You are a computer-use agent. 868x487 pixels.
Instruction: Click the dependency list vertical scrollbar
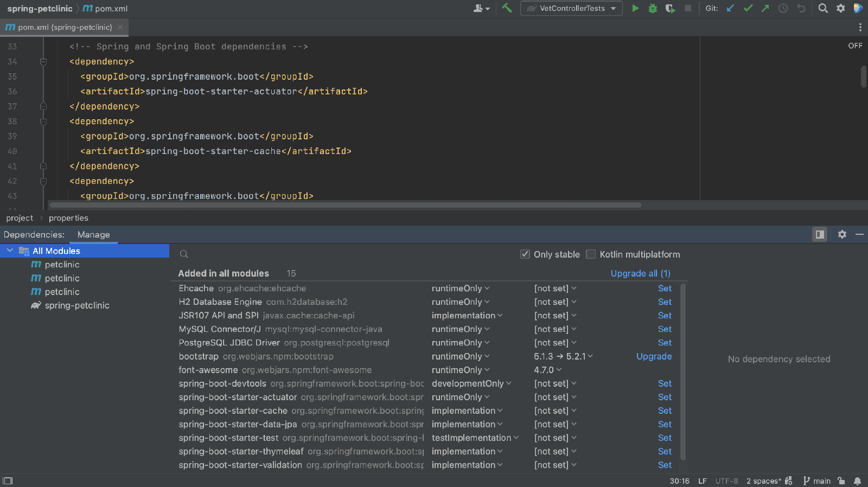point(683,371)
